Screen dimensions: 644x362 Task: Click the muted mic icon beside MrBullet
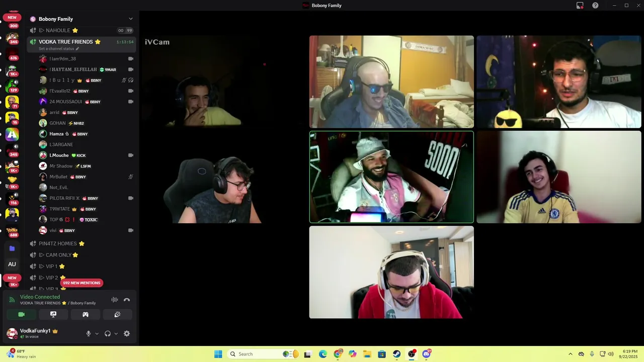(131, 177)
